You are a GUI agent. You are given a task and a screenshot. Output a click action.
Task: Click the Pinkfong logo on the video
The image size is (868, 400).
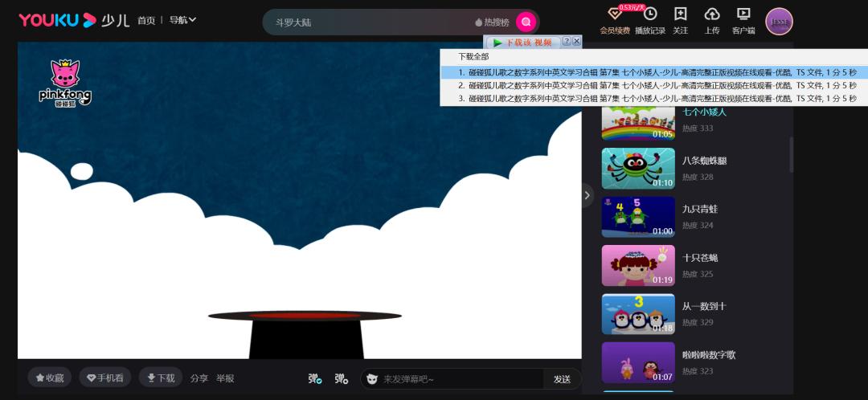click(x=65, y=83)
